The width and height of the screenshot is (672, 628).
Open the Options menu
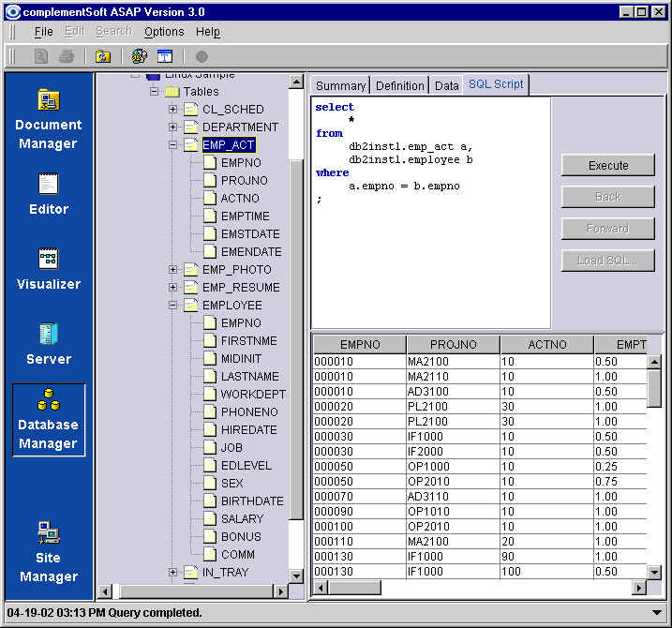point(164,32)
